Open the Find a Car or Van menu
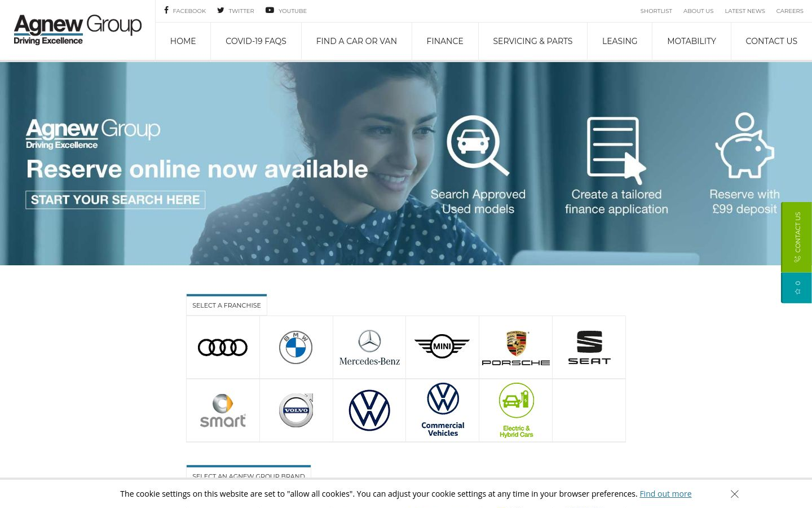This screenshot has height=508, width=812. coord(356,41)
